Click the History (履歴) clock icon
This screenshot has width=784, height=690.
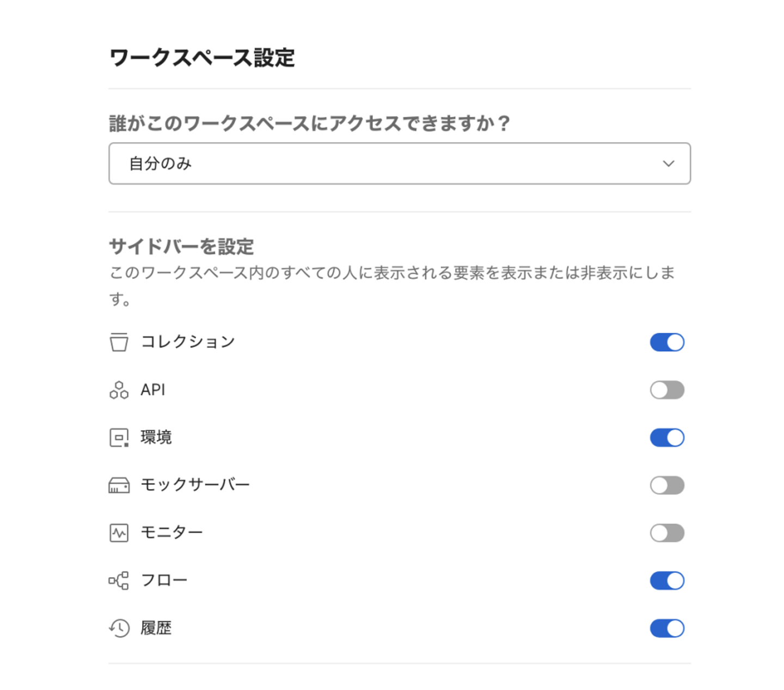[x=119, y=628]
